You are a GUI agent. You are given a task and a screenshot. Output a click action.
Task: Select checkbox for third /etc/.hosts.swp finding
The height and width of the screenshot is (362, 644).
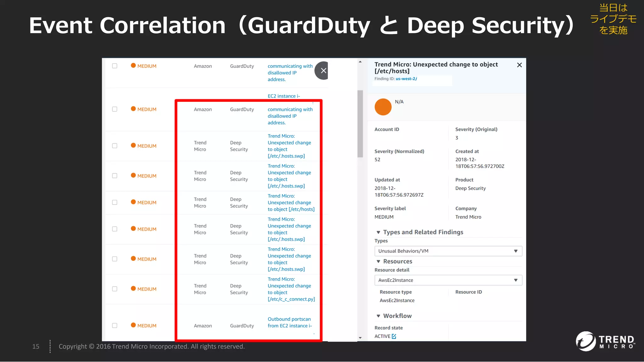115,229
